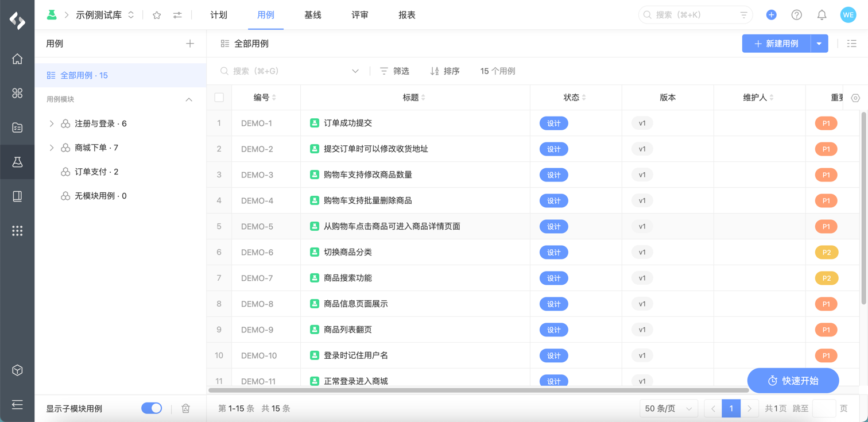Click the 搜索 (⌘+G) case search field
The image size is (868, 422).
click(x=290, y=71)
